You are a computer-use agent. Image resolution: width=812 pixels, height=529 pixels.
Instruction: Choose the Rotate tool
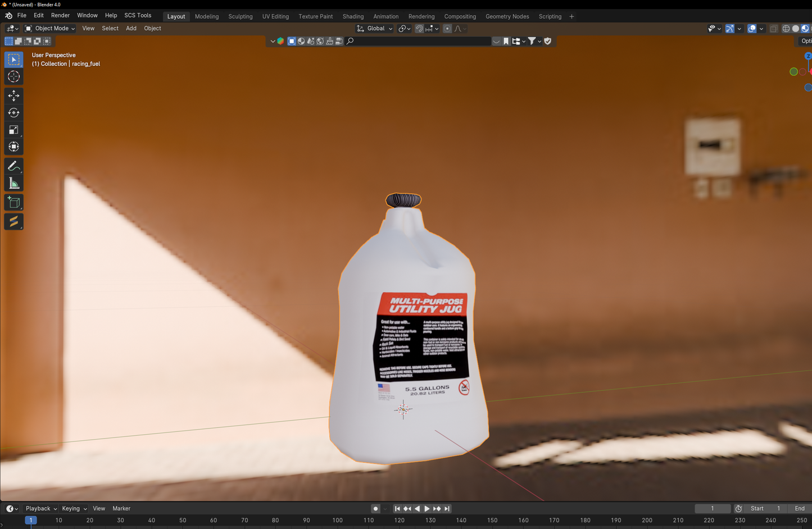click(13, 113)
